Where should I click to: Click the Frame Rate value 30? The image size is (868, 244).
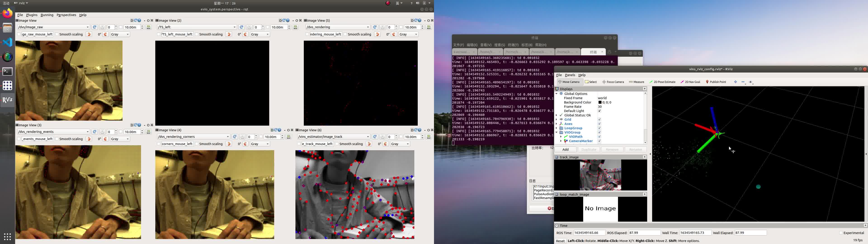pos(600,106)
